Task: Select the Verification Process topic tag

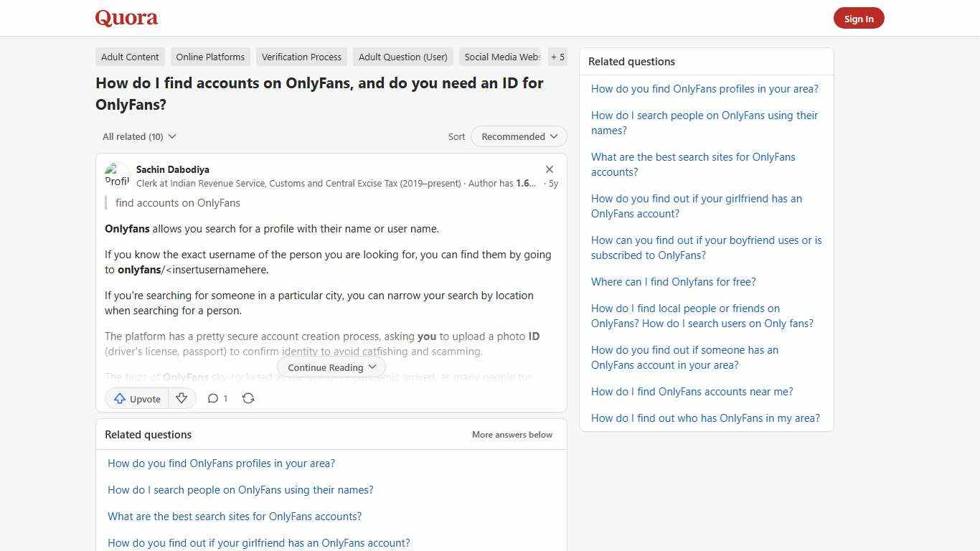Action: (301, 57)
